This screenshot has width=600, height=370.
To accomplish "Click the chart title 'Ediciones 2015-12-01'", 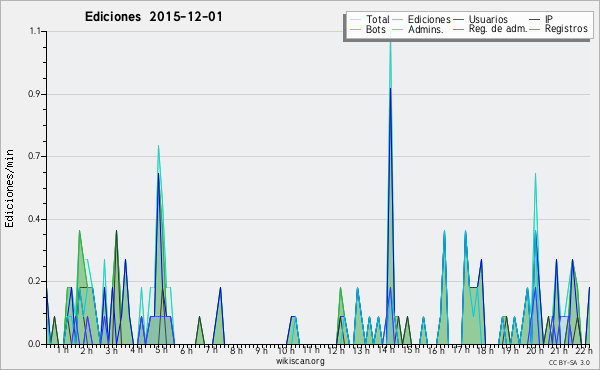I will tap(153, 17).
